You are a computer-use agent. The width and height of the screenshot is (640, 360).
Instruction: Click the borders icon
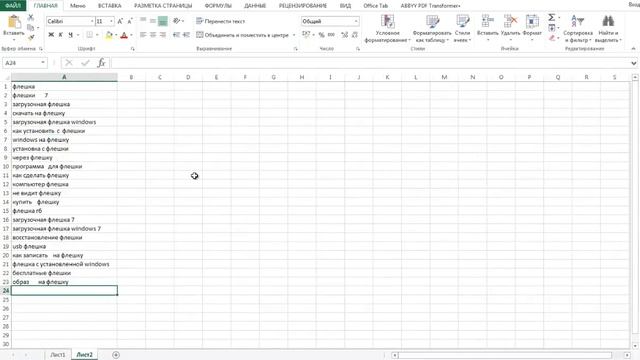tap(89, 35)
